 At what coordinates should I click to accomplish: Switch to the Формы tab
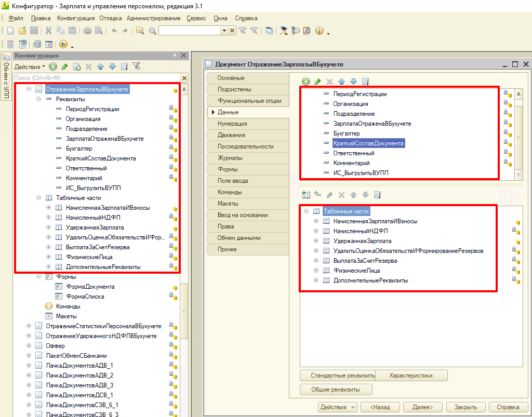click(228, 169)
